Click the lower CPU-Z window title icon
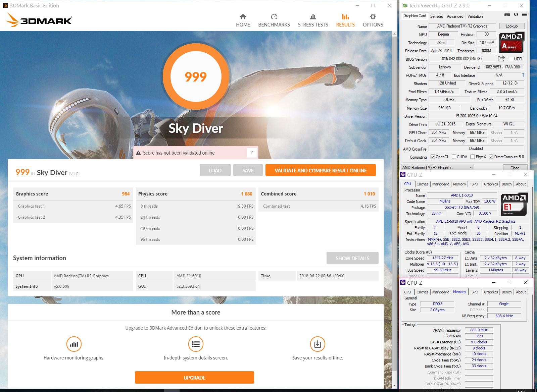 403,283
